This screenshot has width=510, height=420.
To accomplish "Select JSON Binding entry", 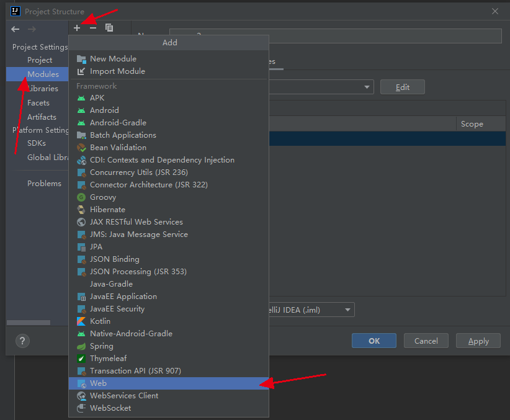I will (x=169, y=259).
